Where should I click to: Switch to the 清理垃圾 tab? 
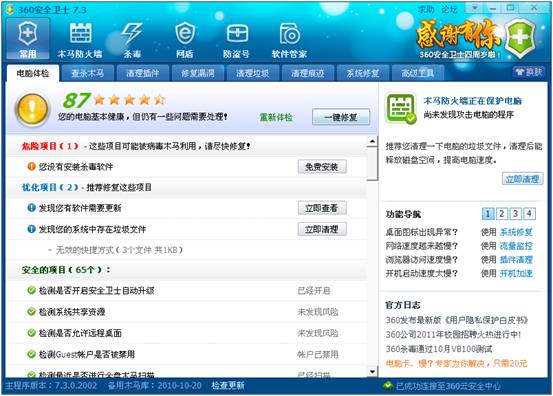pyautogui.click(x=253, y=73)
